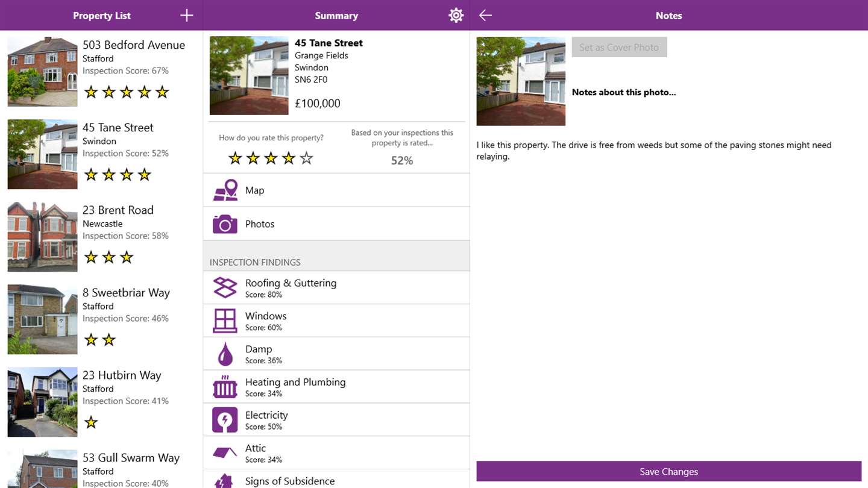Select 23 Hutbirn Way property
Viewport: 868px width, 488px height.
coord(101,402)
